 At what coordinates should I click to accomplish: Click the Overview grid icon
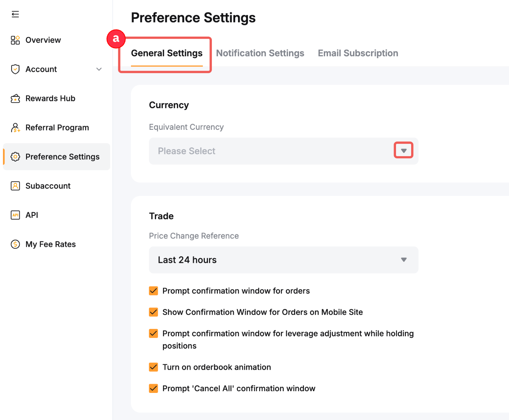click(15, 40)
